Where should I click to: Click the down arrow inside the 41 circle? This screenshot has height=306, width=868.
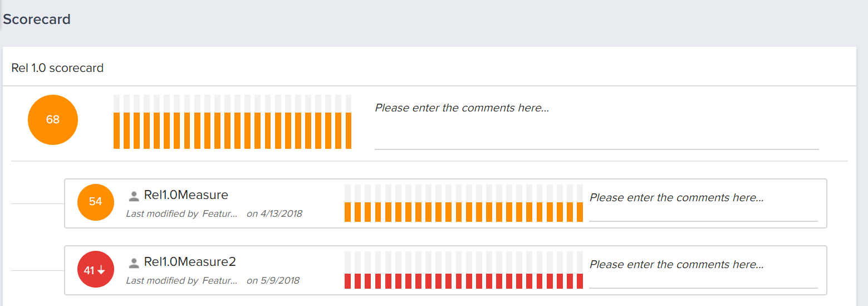(x=101, y=270)
